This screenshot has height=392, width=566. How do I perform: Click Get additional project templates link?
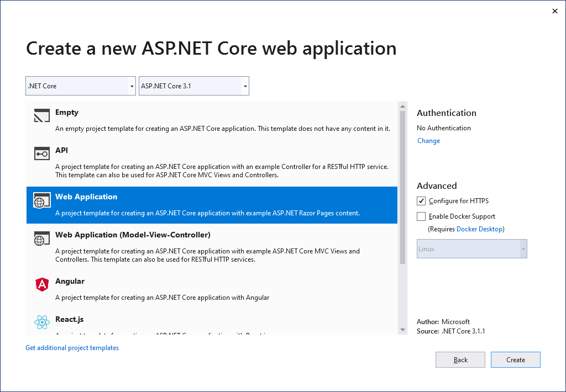(x=72, y=348)
